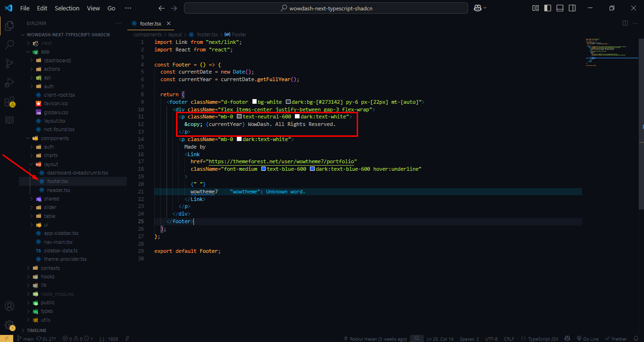Open the GitHub Copilot status bar icon
644x342 pixels.
[x=567, y=338]
